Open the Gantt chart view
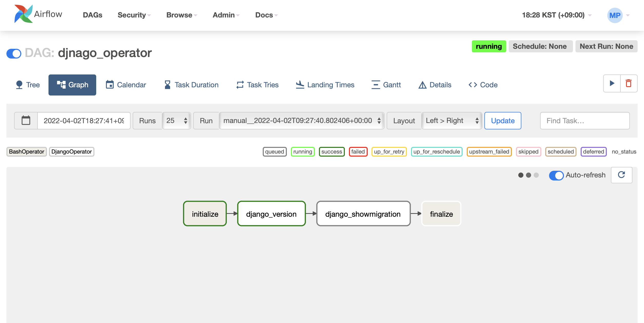 coord(386,85)
